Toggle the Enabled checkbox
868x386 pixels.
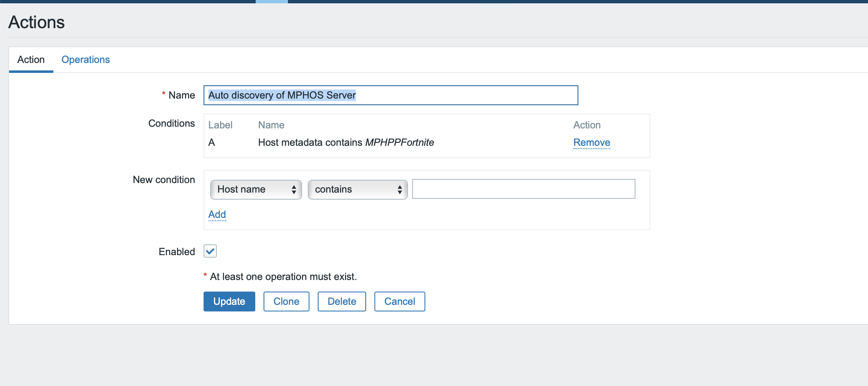(x=210, y=251)
